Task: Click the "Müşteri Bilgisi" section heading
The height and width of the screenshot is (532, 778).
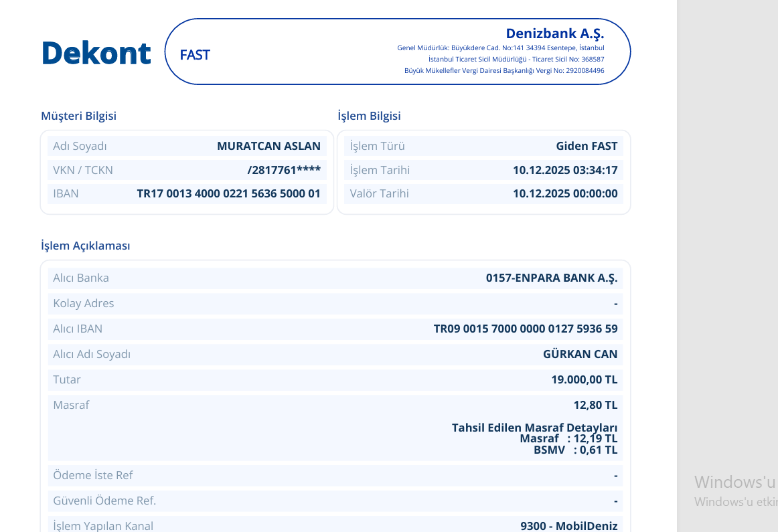Action: [x=78, y=116]
